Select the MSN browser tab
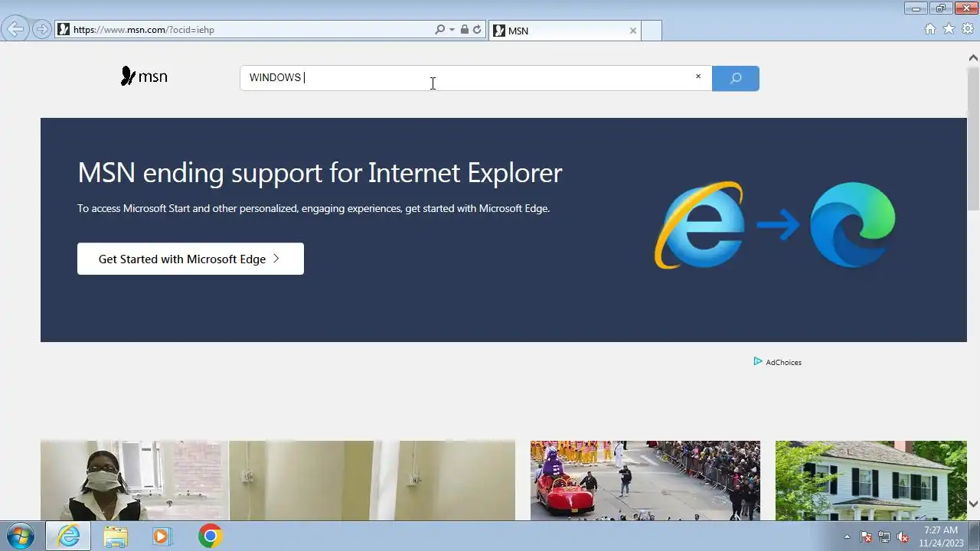This screenshot has width=980, height=551. (564, 31)
